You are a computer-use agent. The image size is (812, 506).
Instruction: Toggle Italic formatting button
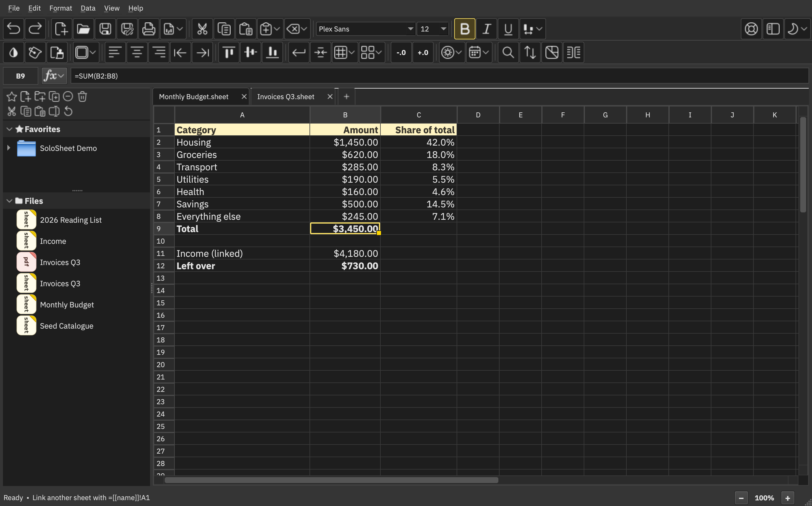pyautogui.click(x=486, y=29)
